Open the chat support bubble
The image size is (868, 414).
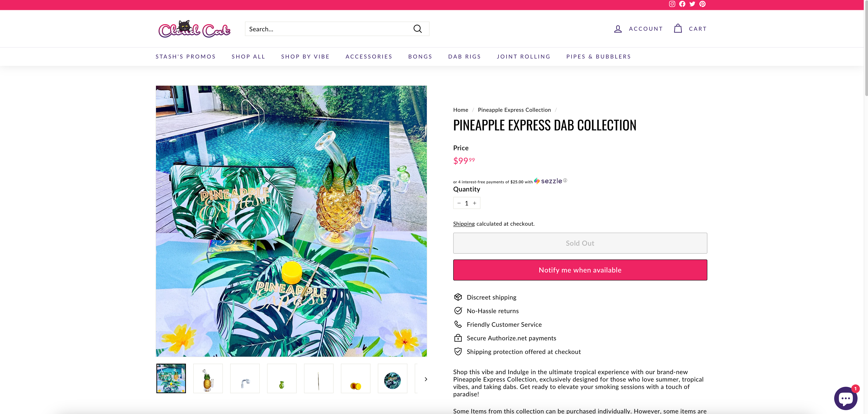click(845, 398)
